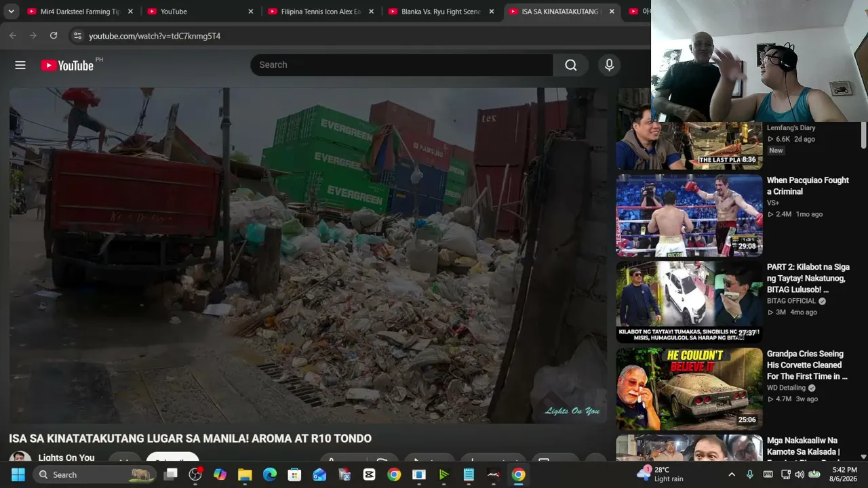The width and height of the screenshot is (868, 488).
Task: Go to YouTube home via the logo
Action: [x=67, y=65]
